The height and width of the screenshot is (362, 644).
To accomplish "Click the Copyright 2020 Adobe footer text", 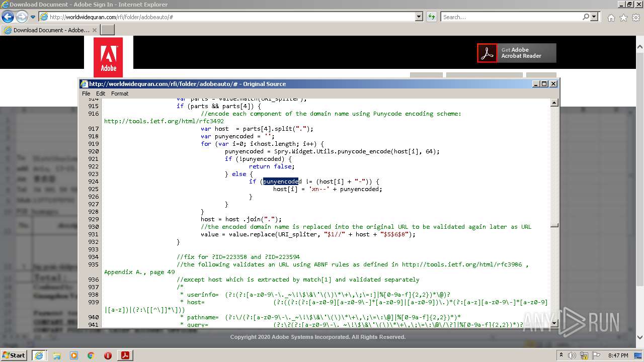I will point(318,337).
